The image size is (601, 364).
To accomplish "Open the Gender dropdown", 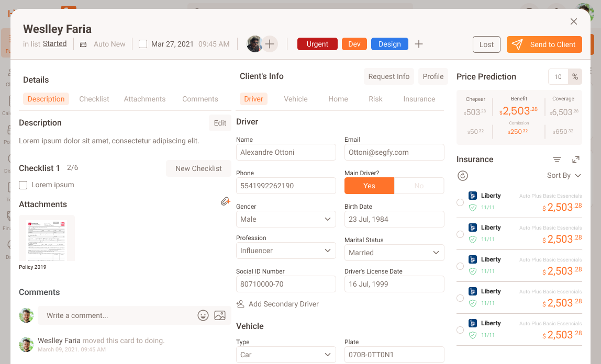I will (286, 219).
